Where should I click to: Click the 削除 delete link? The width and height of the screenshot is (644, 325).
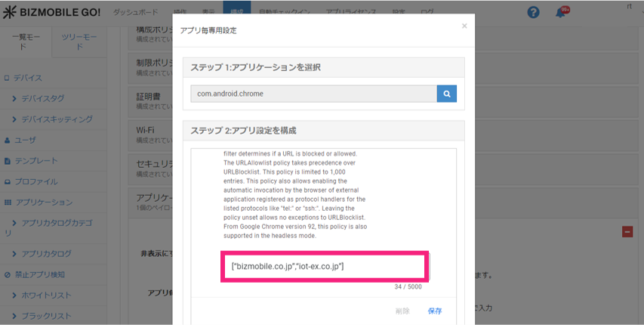[x=402, y=311]
